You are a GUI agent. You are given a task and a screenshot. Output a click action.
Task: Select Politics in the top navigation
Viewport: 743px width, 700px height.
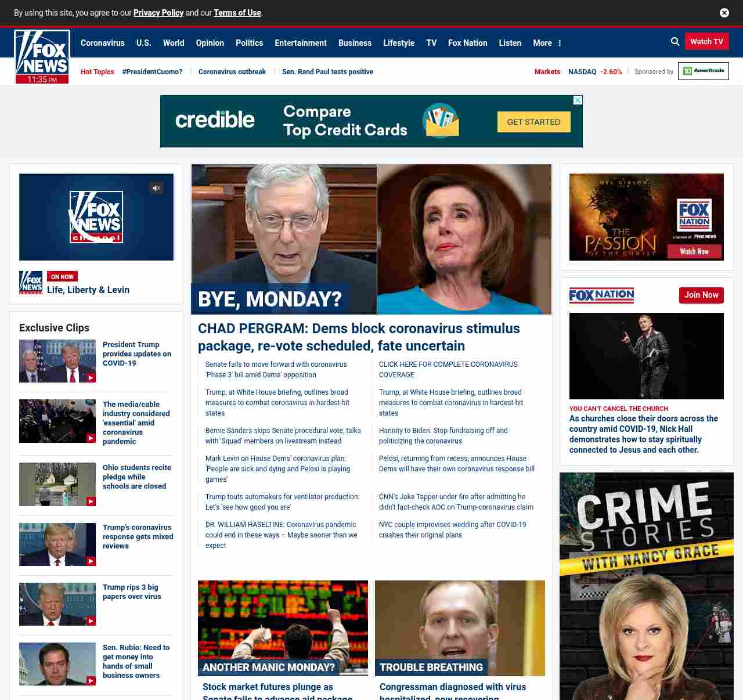[249, 43]
